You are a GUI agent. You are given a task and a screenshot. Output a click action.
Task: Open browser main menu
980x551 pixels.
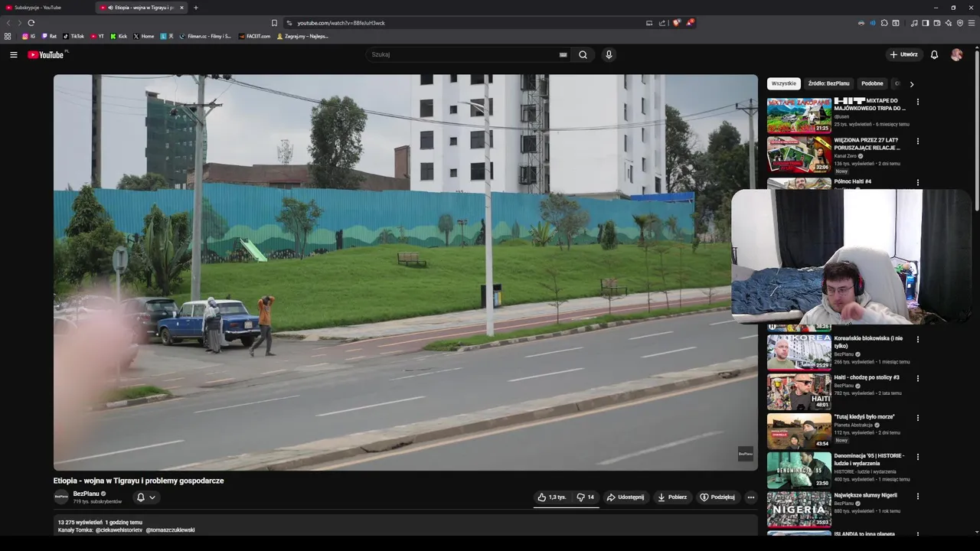point(972,23)
